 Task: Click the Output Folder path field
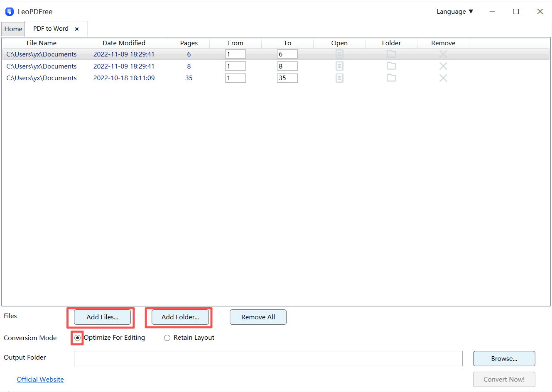268,359
